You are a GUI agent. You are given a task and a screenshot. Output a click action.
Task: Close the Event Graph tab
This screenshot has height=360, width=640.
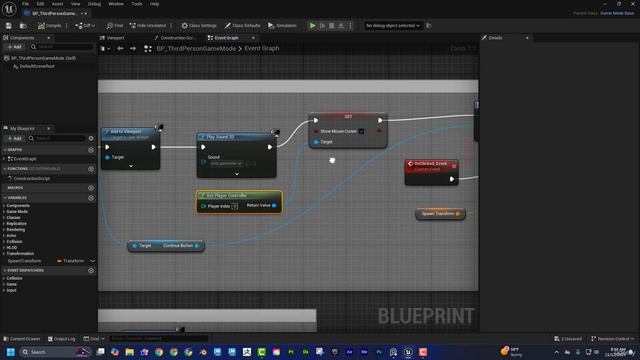tap(253, 38)
